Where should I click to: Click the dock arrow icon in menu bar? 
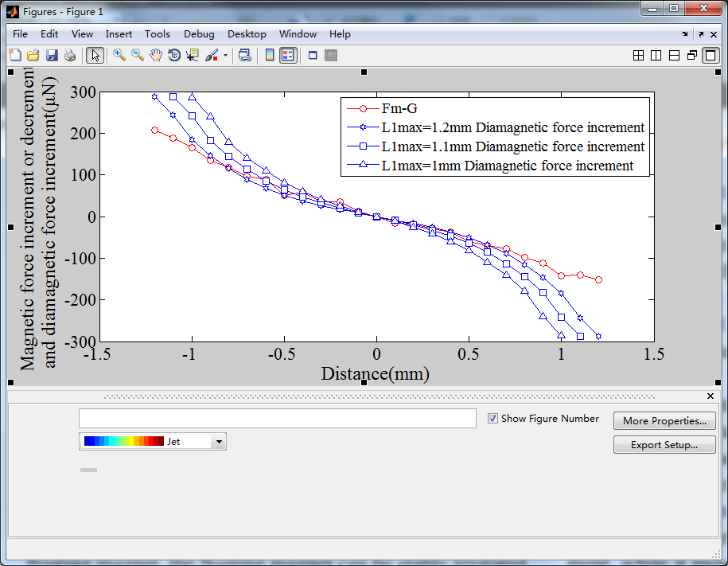tap(685, 34)
